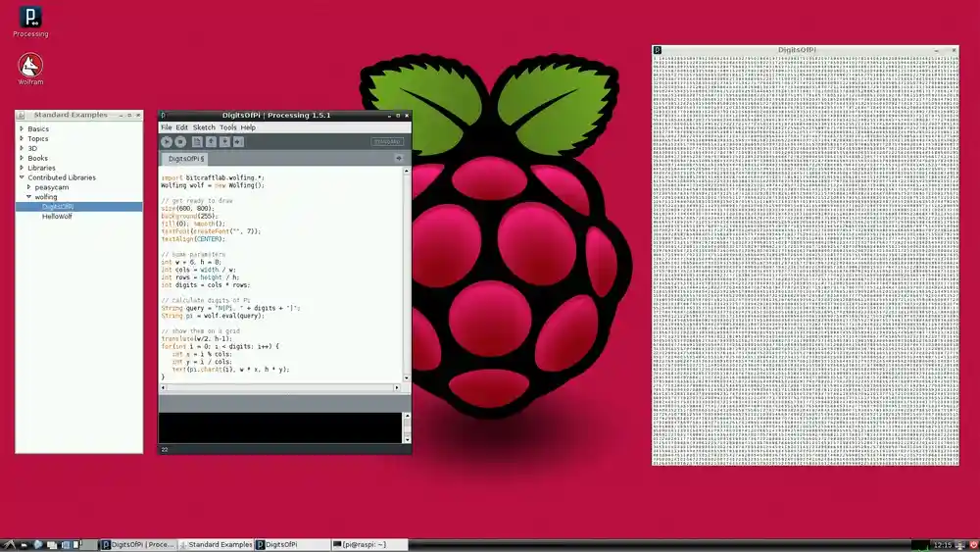Switch to DigitsOfPi | Proce... taskbar entry
This screenshot has width=980, height=552.
click(x=139, y=544)
